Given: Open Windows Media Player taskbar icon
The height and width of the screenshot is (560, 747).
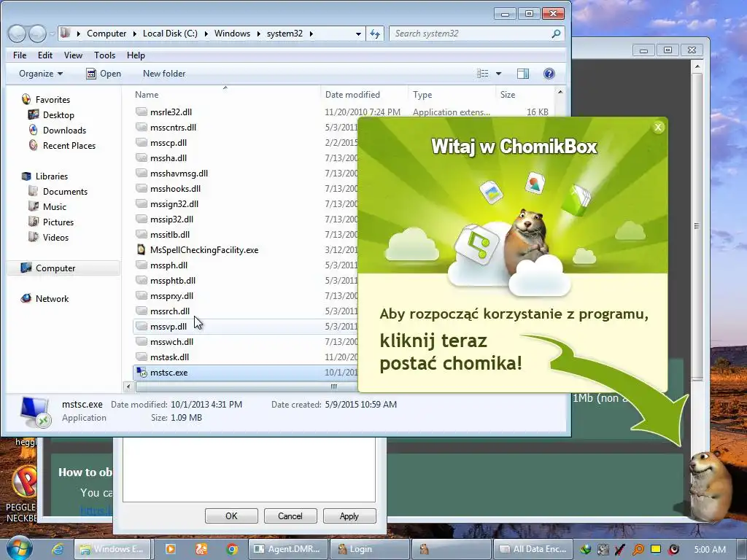Looking at the screenshot, I should 170,549.
